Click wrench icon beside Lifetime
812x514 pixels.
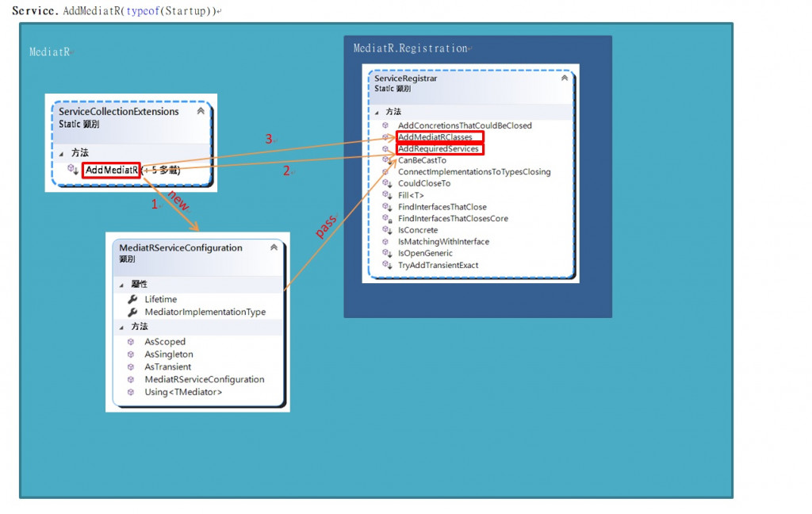click(x=132, y=299)
